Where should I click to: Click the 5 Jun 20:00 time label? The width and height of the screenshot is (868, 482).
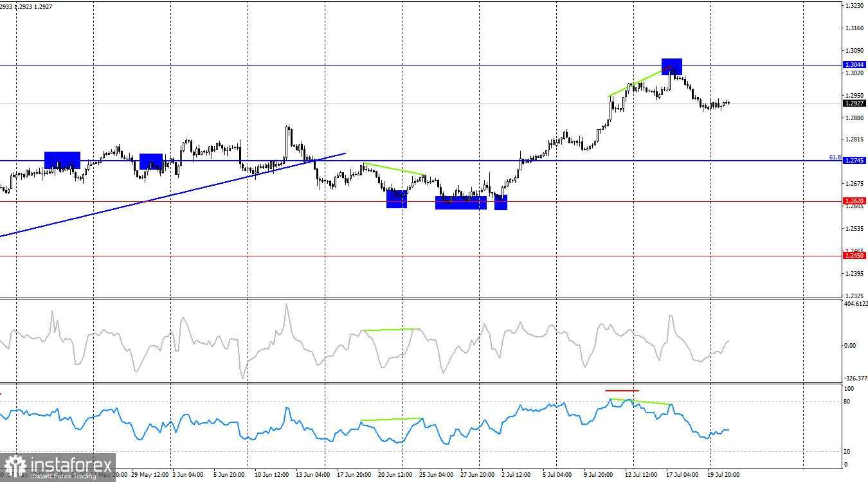point(230,475)
